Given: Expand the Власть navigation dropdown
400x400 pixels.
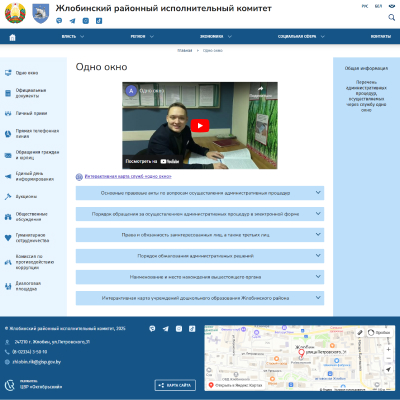Looking at the screenshot, I should click(73, 36).
